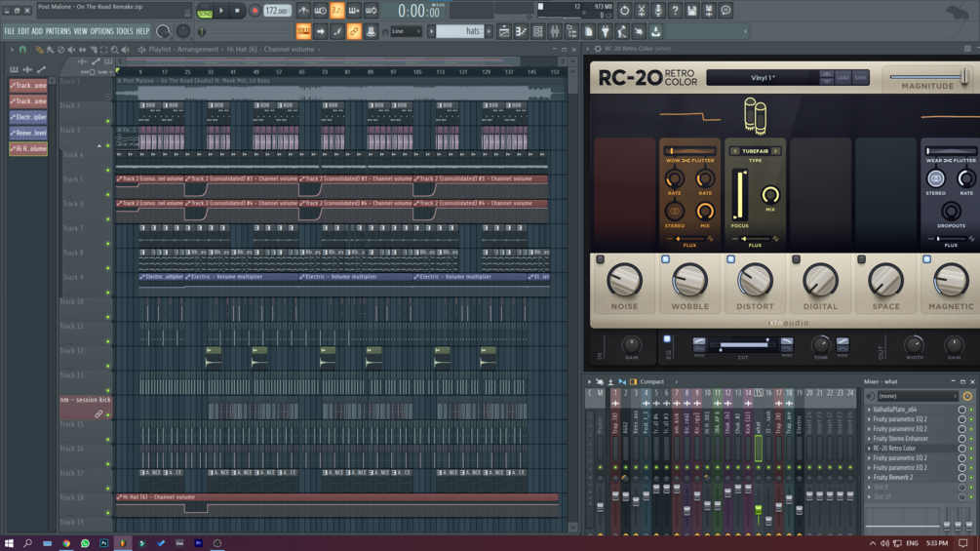Start playback with the play button
This screenshot has width=980, height=551.
tap(221, 11)
